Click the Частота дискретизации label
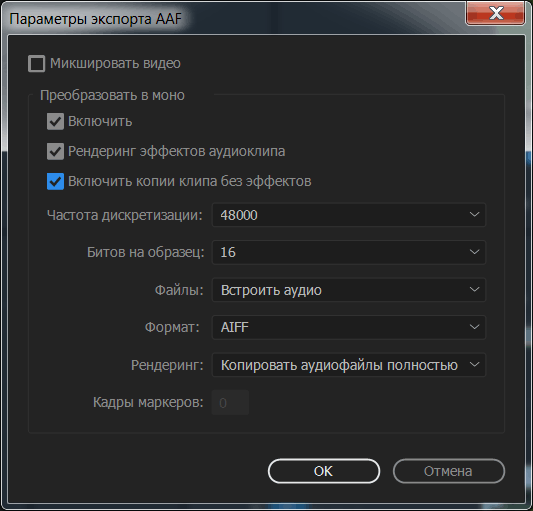The image size is (533, 511). (x=124, y=215)
